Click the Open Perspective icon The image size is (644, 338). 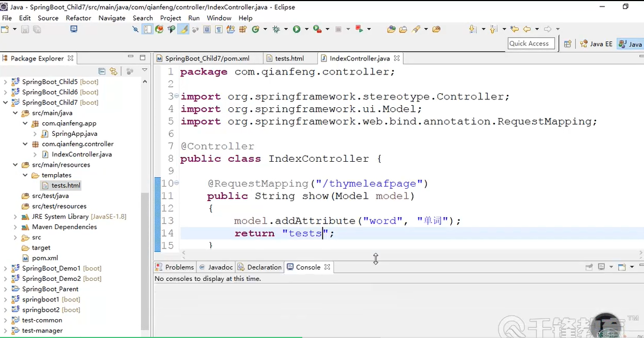[567, 44]
